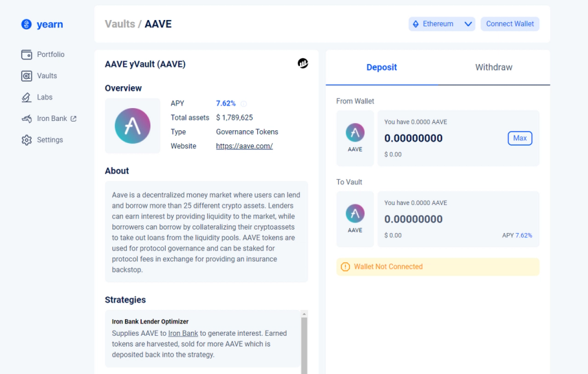
Task: Click the yearn brand name text
Action: pos(50,24)
